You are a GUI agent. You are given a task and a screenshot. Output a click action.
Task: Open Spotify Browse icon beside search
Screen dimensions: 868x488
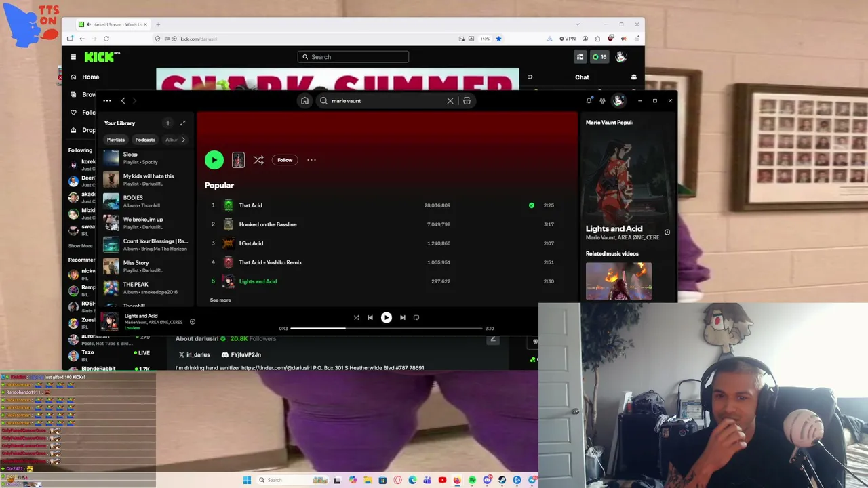coord(467,101)
